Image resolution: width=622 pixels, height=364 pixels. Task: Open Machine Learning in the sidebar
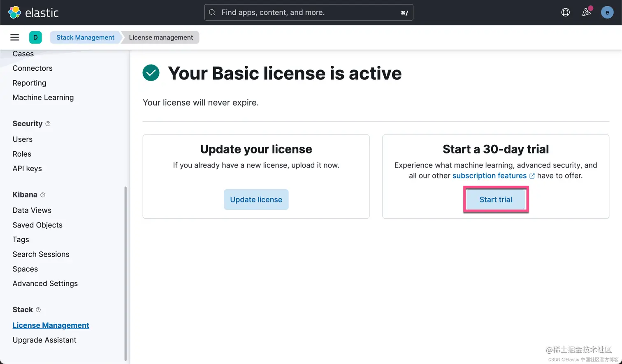[43, 97]
